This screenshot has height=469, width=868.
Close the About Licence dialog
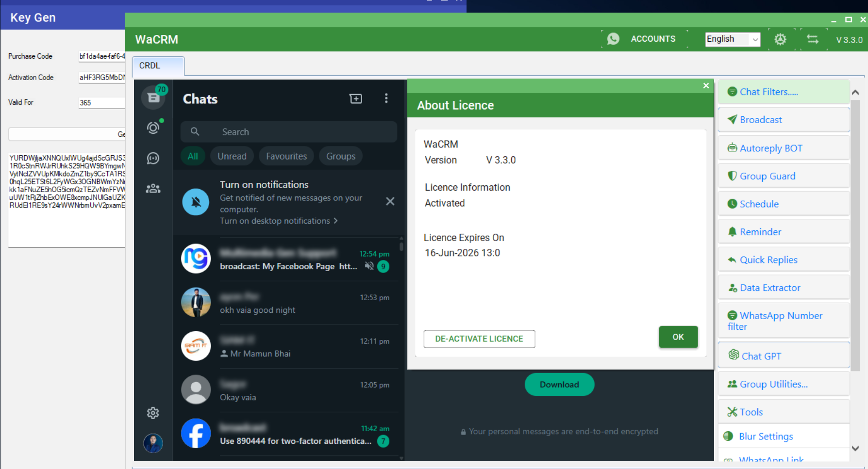pyautogui.click(x=706, y=86)
